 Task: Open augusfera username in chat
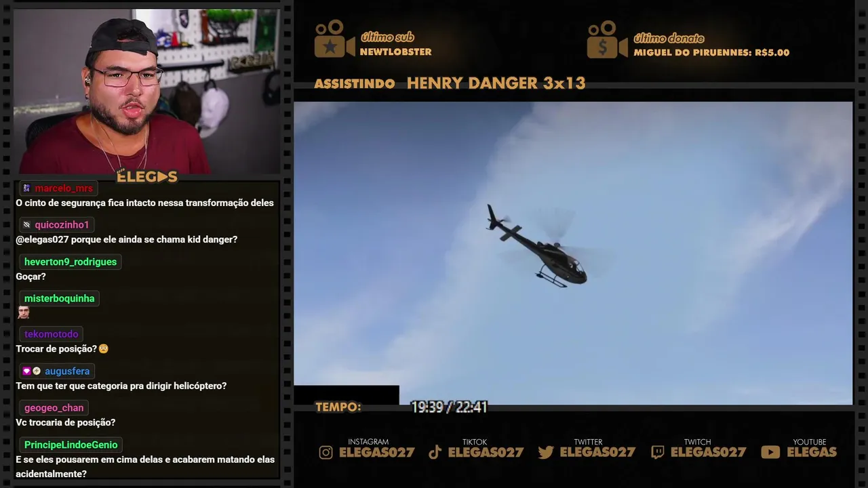tap(67, 371)
